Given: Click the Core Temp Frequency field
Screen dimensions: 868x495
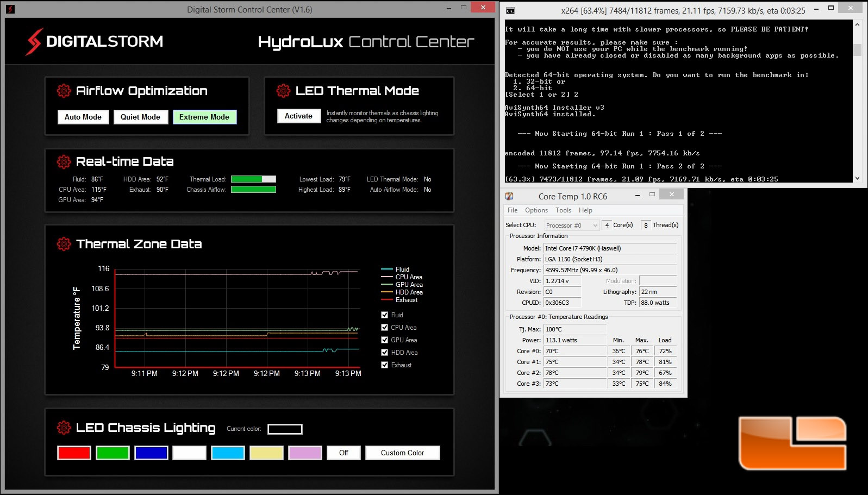Looking at the screenshot, I should tap(610, 270).
